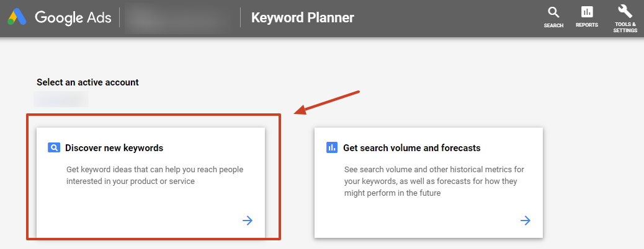Select the Get search volume and forecasts heading

[x=412, y=147]
